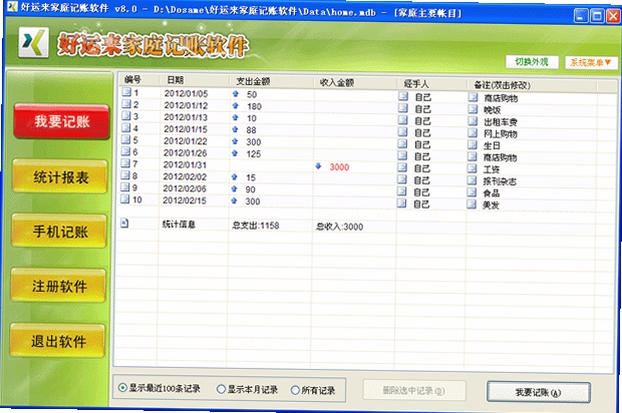
Task: Click the note text 报刊杂志
Action: pos(499,181)
